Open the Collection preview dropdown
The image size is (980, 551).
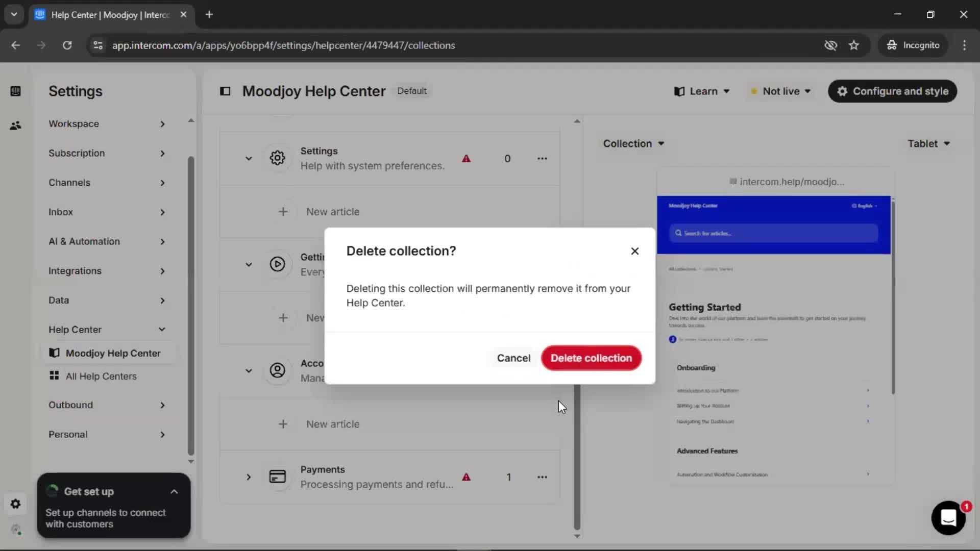[633, 144]
